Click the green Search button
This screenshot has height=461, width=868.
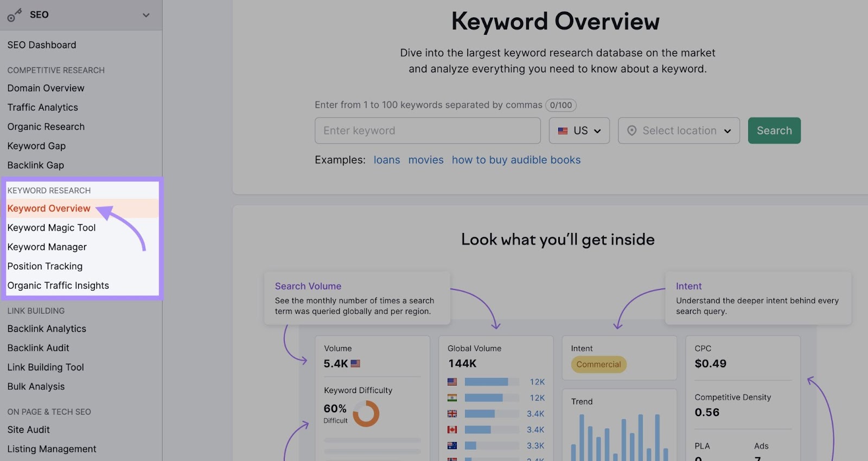click(774, 131)
